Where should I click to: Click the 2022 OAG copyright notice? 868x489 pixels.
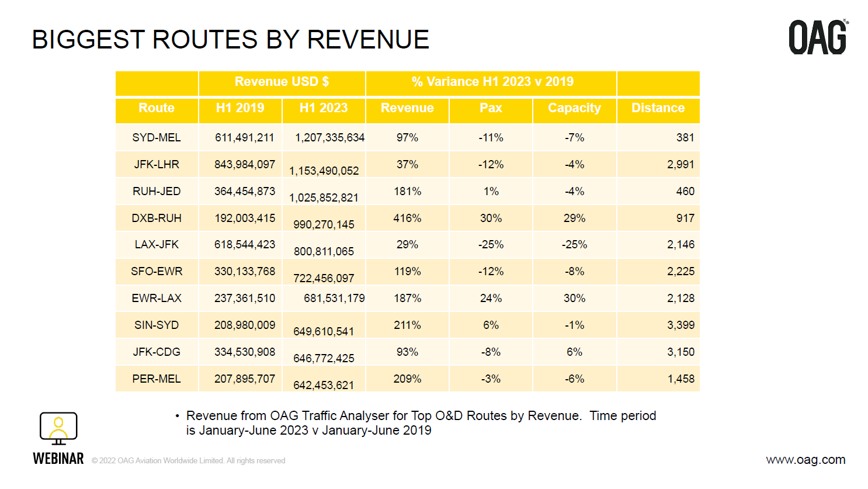[187, 460]
